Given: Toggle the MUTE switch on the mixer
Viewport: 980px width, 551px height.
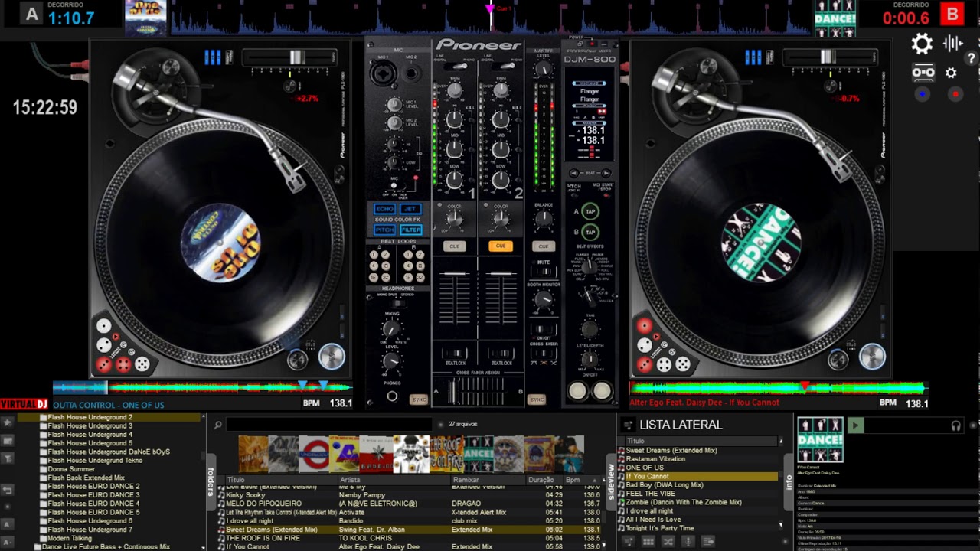Looking at the screenshot, I should coord(544,270).
